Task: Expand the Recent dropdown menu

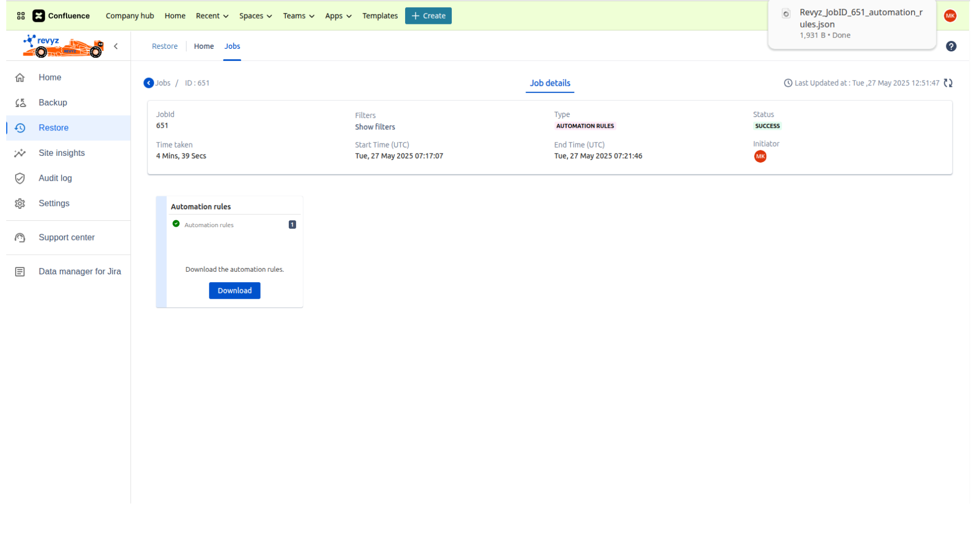Action: 212,16
